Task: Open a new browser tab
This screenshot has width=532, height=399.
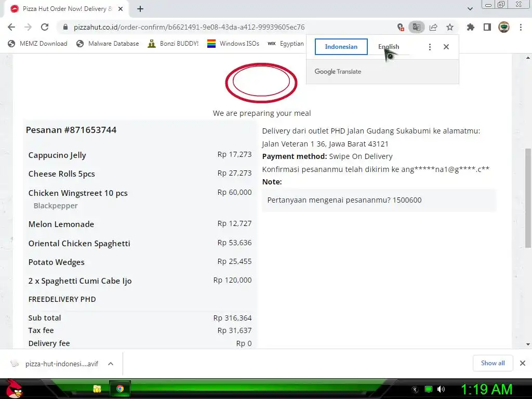Action: tap(140, 9)
